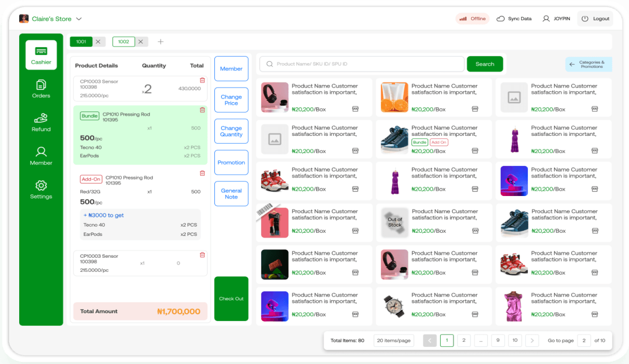Go to page 2 in pagination

[463, 341]
